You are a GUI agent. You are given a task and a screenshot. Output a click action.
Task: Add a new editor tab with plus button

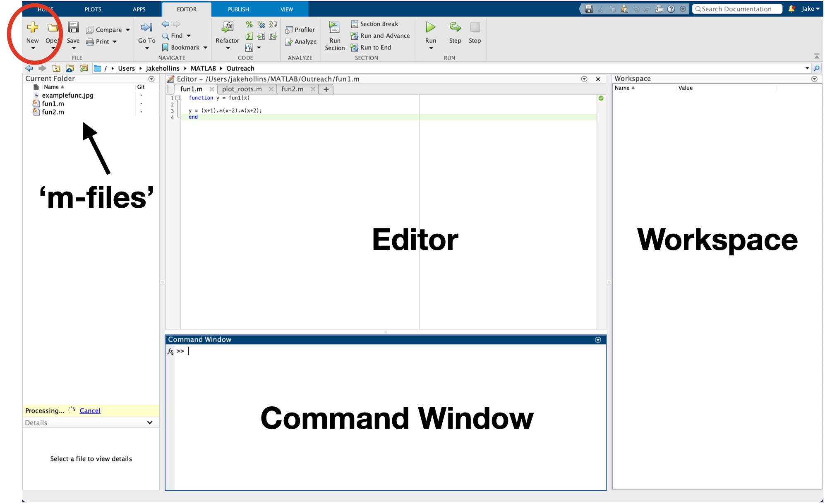(x=326, y=89)
